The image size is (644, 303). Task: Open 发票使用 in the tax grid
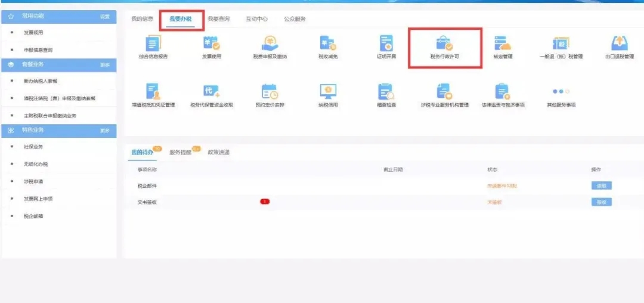[x=211, y=44]
